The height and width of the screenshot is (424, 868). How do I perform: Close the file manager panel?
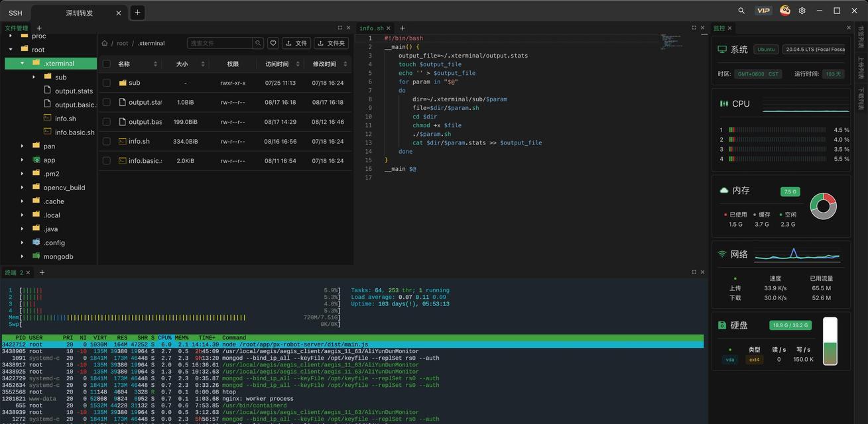pyautogui.click(x=349, y=28)
